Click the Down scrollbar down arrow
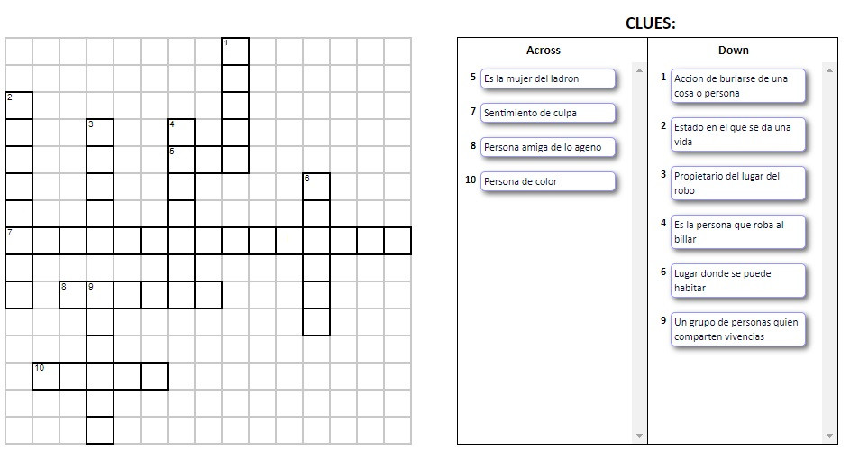This screenshot has width=868, height=470. [829, 436]
